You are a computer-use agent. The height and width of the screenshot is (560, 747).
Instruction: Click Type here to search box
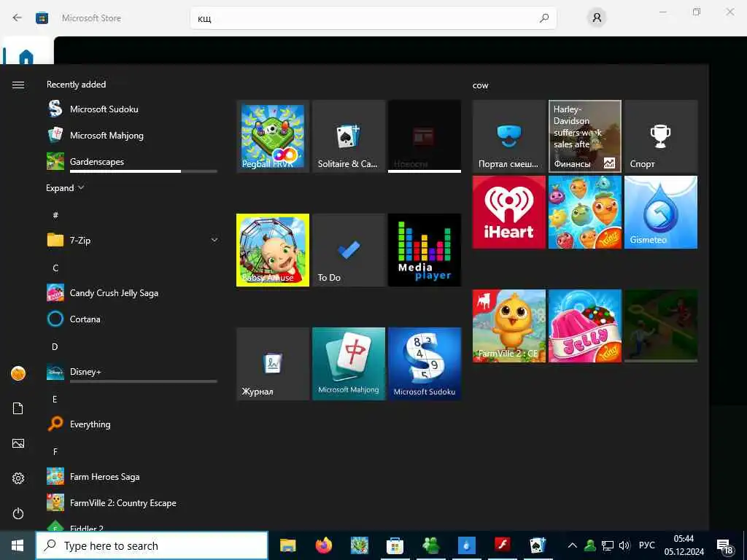pyautogui.click(x=152, y=545)
